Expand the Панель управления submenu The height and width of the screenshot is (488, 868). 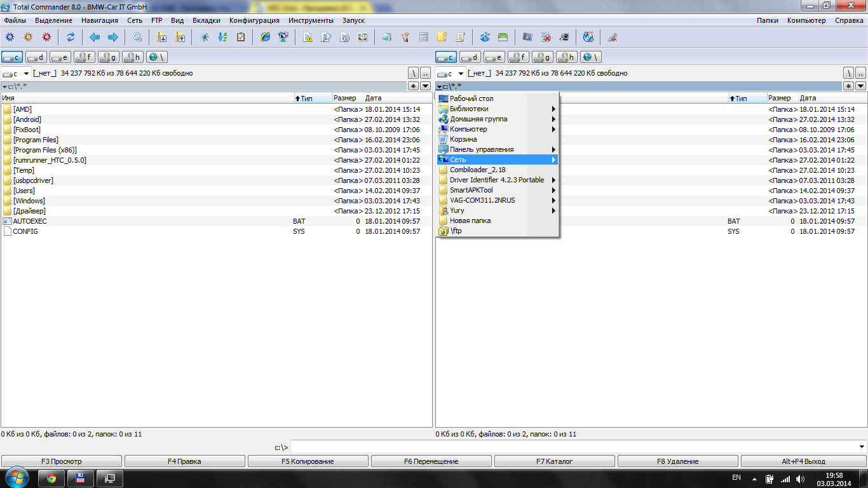tap(497, 149)
